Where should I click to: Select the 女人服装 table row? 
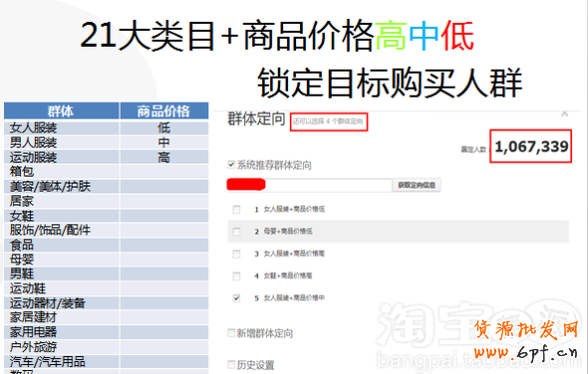point(106,128)
